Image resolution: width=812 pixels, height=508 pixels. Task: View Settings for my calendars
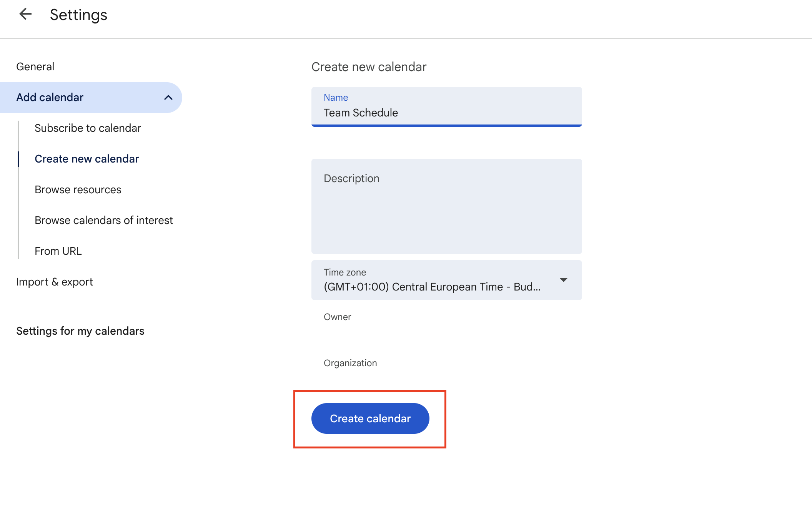(x=80, y=330)
